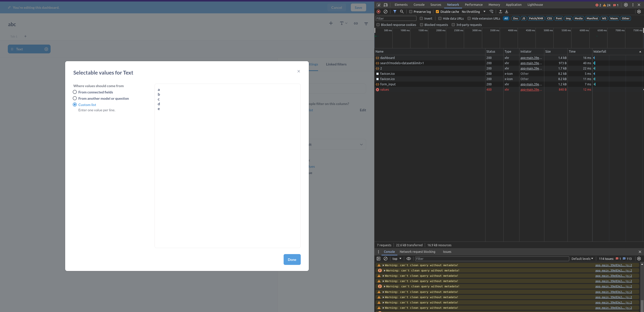Screen dimensions: 644x312
Task: Open network settings gear on the right
Action: [x=639, y=12]
